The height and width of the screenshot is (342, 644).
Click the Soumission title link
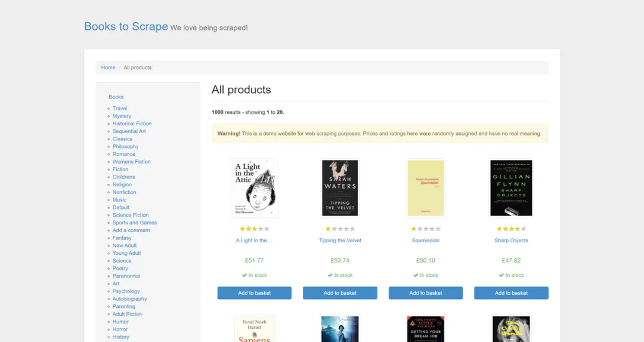click(426, 241)
